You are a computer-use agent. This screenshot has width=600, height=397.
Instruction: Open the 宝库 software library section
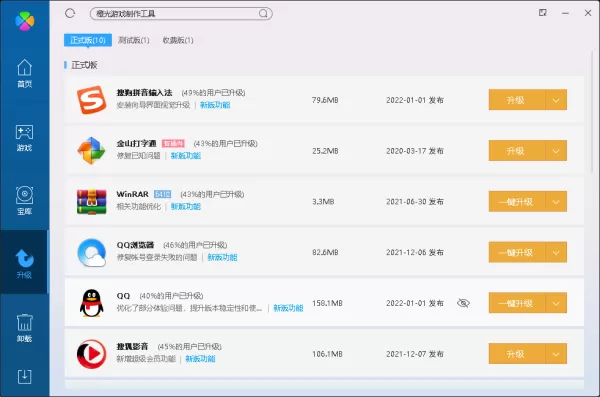pos(24,201)
